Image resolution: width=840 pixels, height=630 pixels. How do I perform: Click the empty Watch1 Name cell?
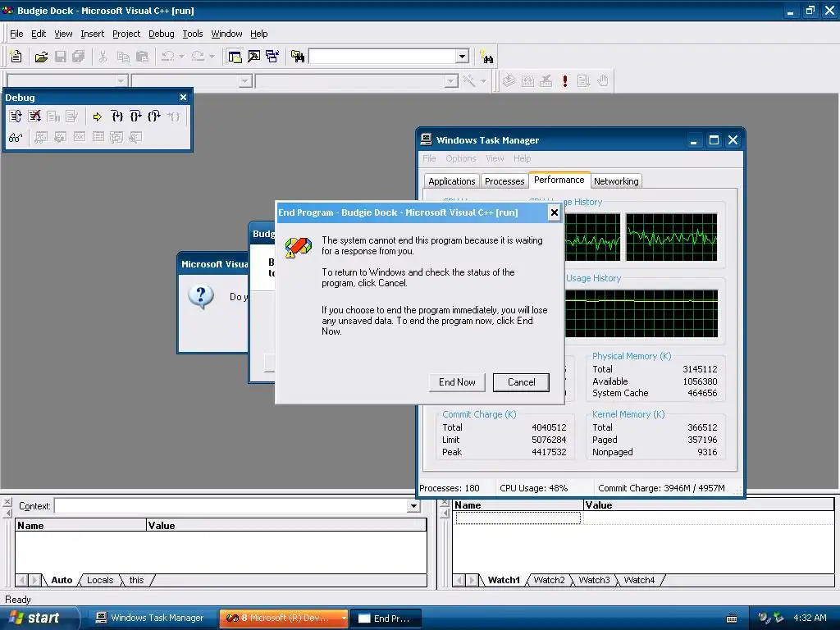[x=518, y=518]
